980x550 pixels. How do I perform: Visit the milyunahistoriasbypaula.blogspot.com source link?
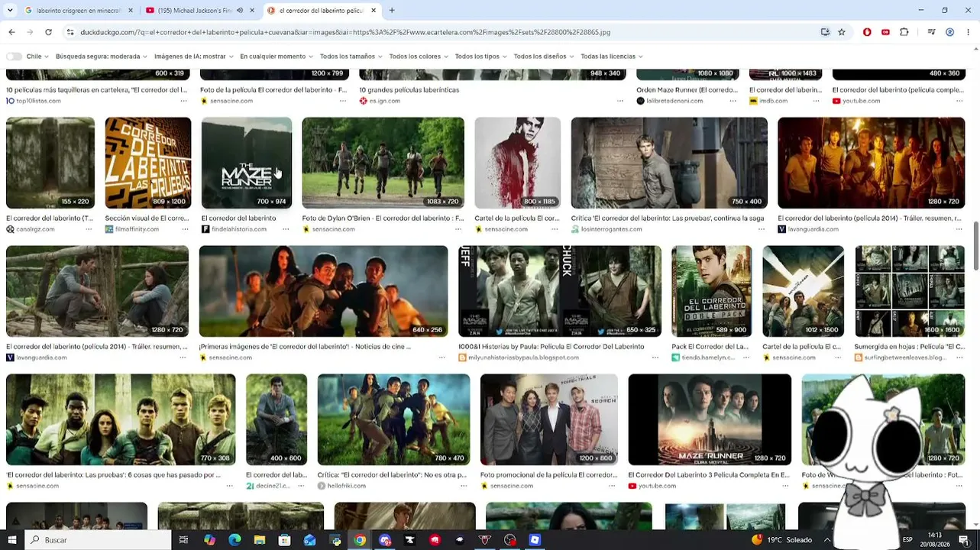pos(523,357)
